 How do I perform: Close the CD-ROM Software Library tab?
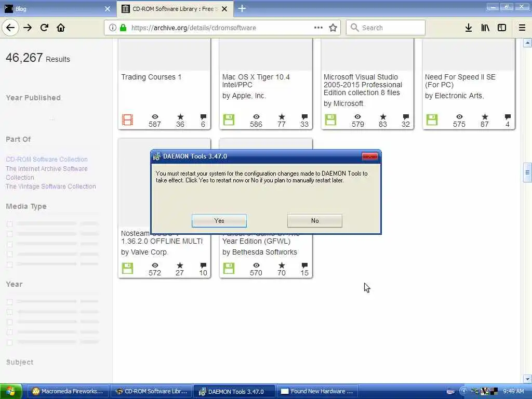[224, 9]
